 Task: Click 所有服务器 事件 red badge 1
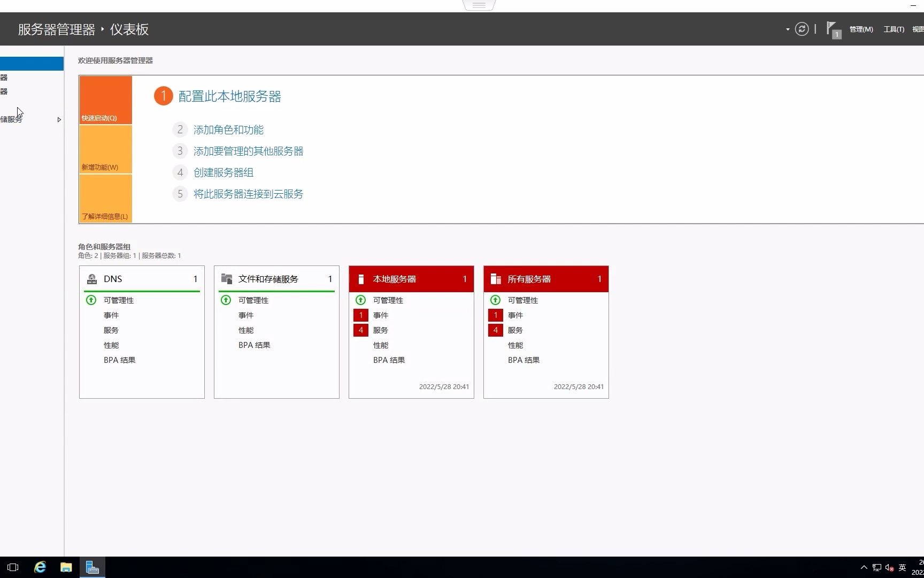tap(496, 315)
